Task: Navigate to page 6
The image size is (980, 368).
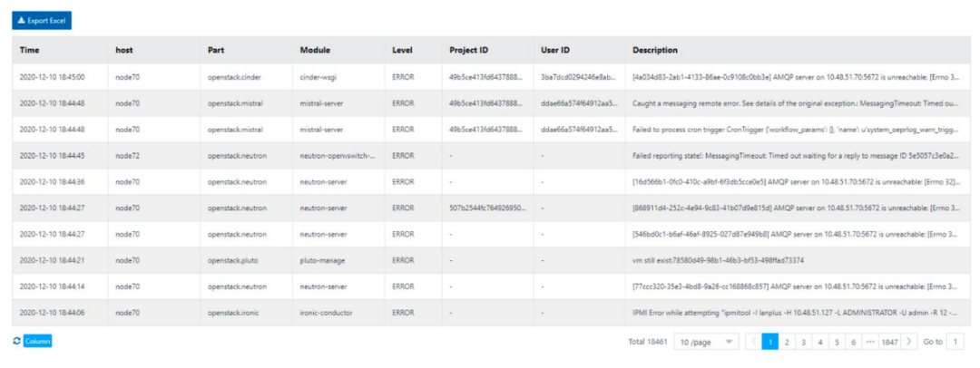Action: click(x=853, y=342)
